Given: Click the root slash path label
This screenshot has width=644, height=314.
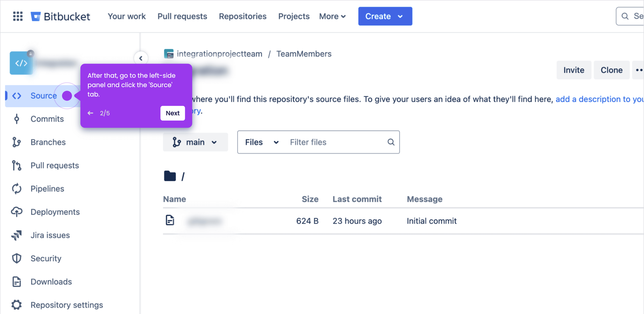Looking at the screenshot, I should (183, 176).
